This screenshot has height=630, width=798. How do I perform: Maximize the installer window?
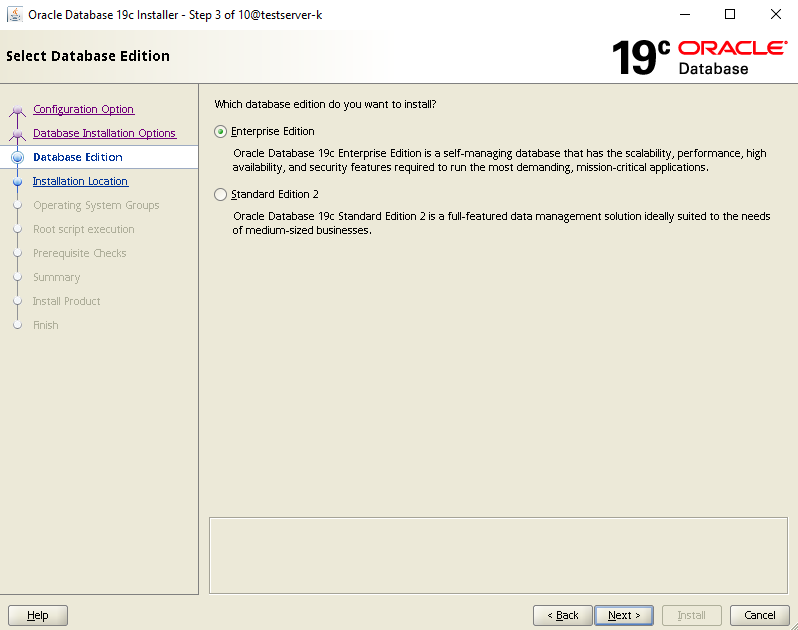[x=730, y=14]
